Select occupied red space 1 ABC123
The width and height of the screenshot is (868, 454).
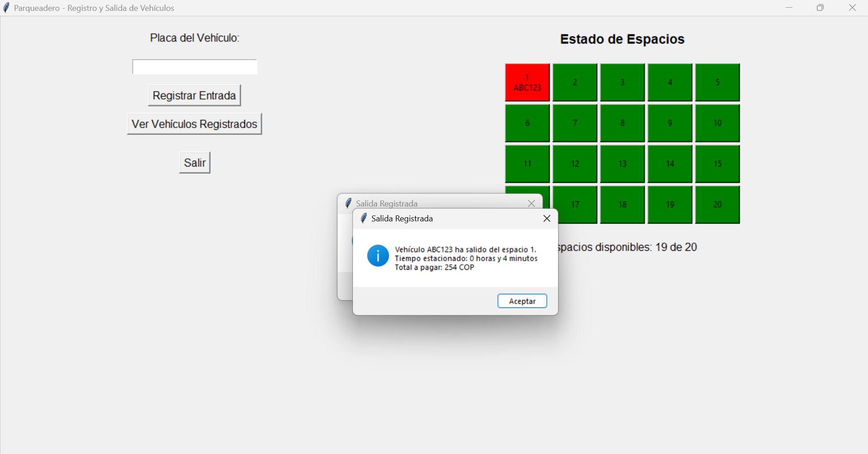(x=527, y=82)
